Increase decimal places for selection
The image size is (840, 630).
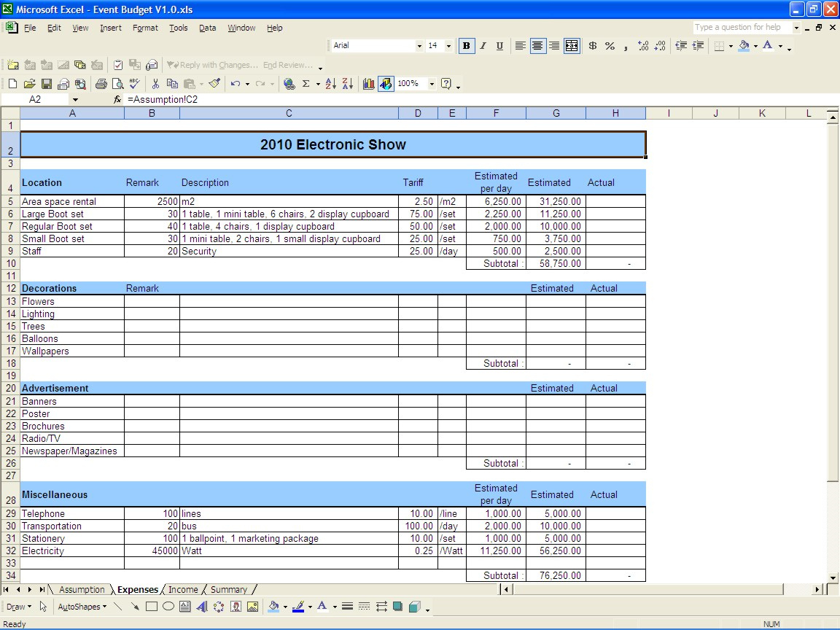tap(642, 46)
